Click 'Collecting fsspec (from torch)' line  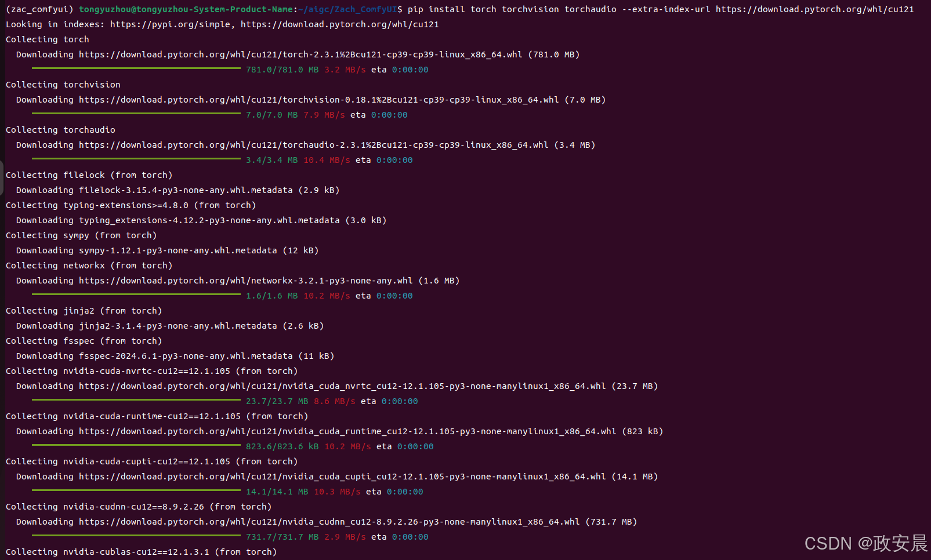coord(84,341)
